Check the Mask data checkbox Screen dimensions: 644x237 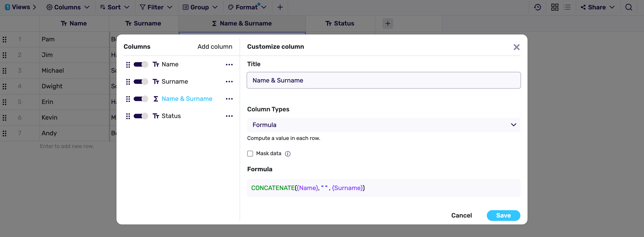[250, 153]
